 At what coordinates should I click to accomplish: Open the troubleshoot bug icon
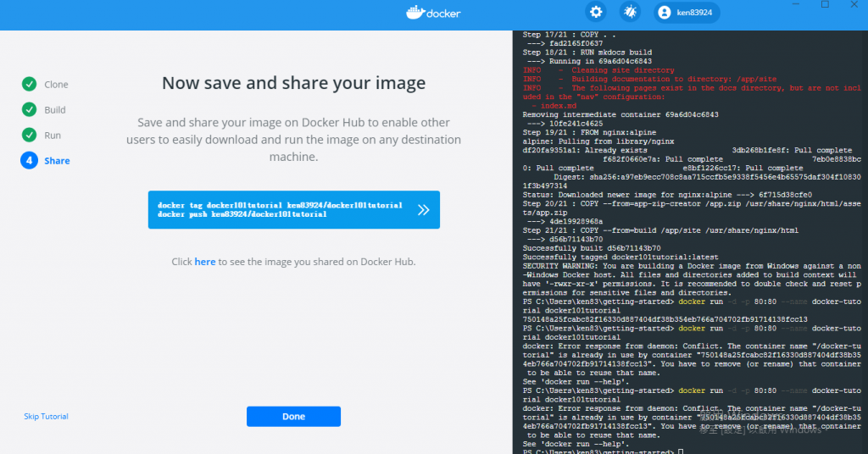[x=630, y=12]
